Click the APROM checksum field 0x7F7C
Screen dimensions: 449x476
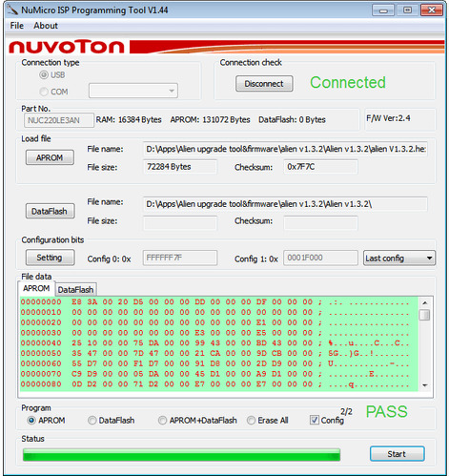click(320, 167)
